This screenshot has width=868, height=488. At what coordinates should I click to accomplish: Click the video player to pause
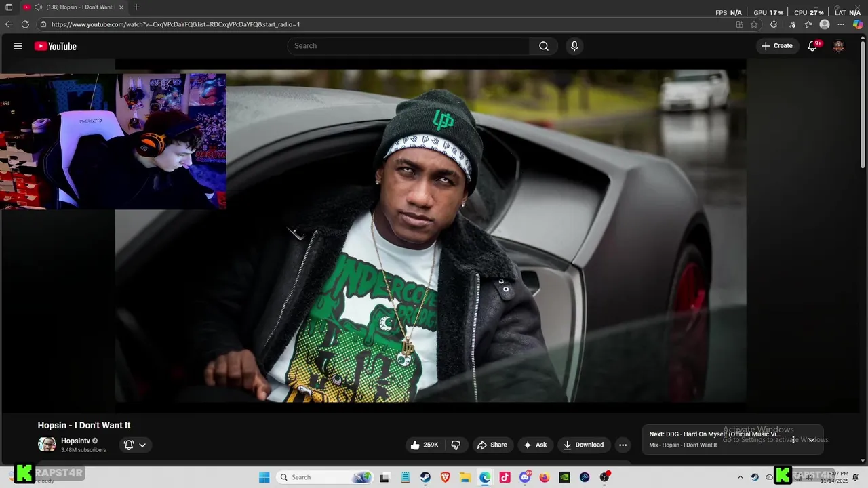coord(431,236)
